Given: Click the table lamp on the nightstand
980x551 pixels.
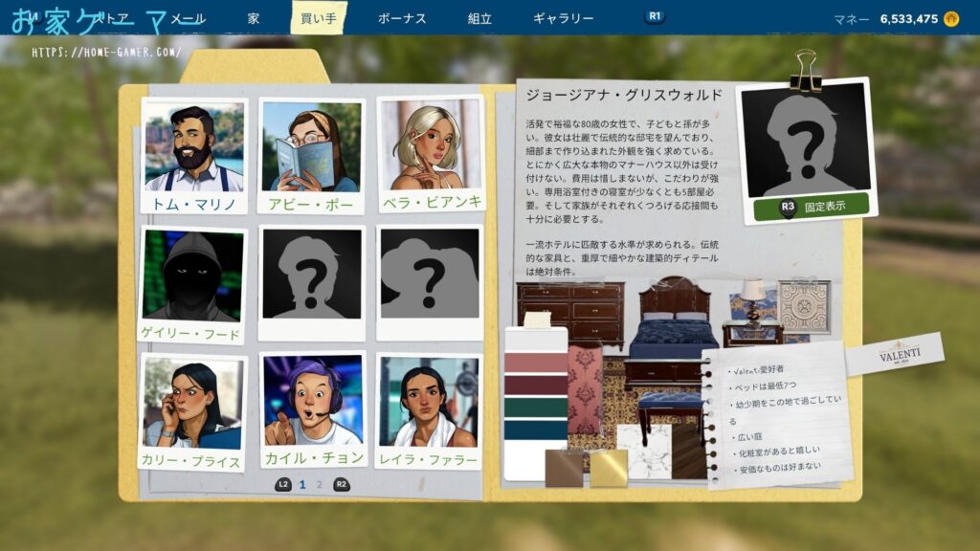Looking at the screenshot, I should click(x=753, y=301).
